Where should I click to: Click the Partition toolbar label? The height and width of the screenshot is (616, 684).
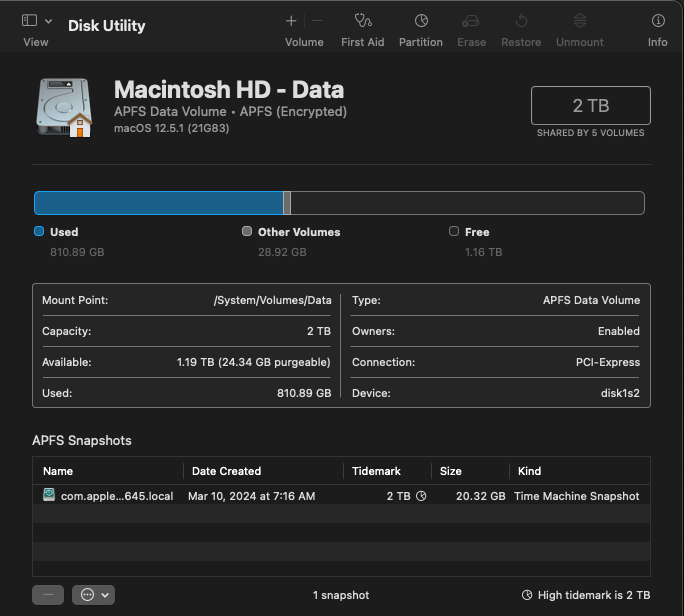[x=421, y=42]
